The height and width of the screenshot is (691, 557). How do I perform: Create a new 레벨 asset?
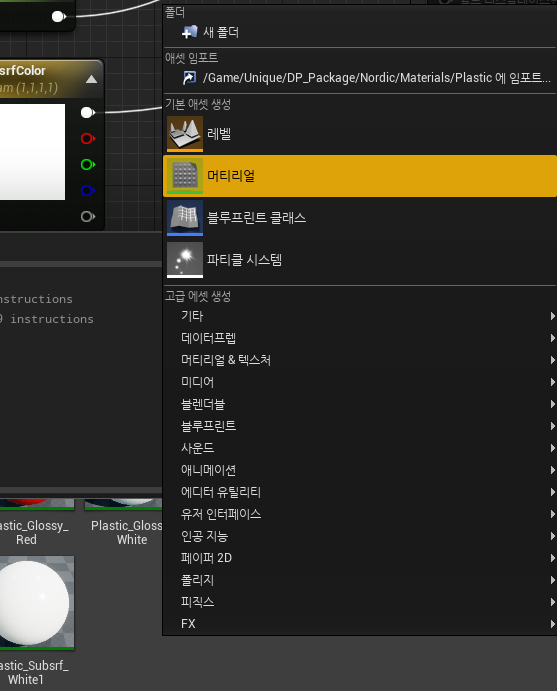pyautogui.click(x=360, y=134)
